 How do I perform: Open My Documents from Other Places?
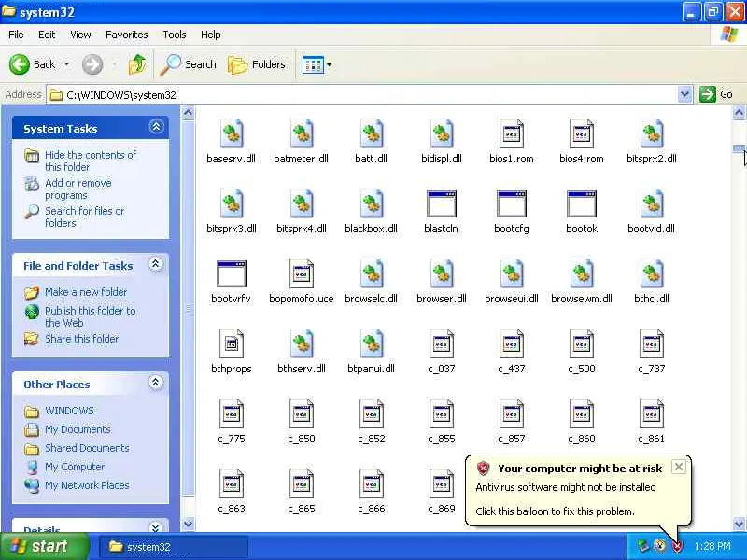(78, 429)
